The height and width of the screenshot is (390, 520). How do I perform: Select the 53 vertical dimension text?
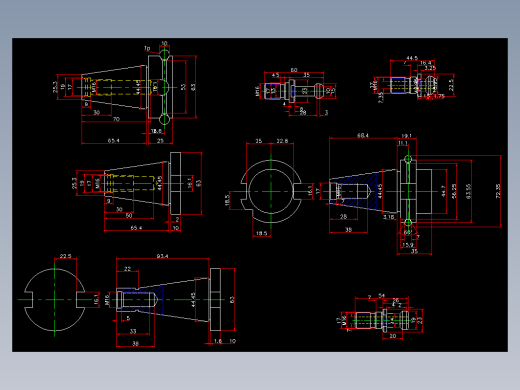183,87
